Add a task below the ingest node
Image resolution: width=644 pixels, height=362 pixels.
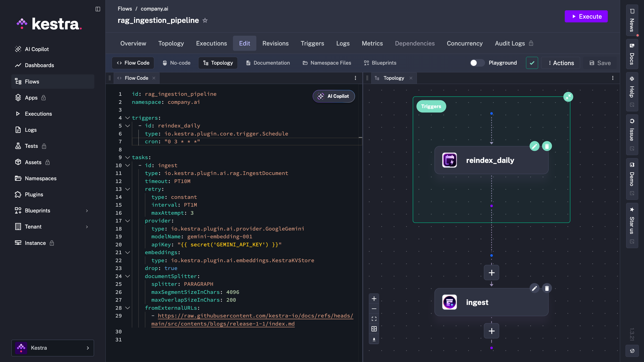(x=492, y=331)
